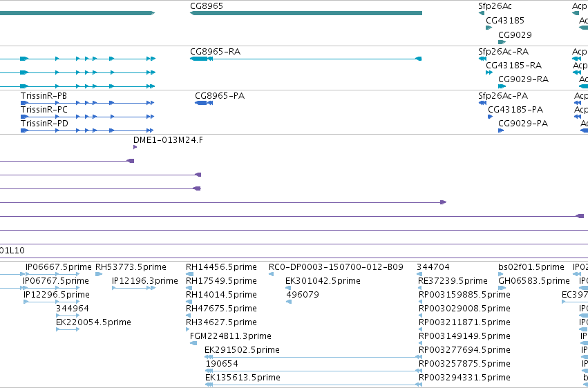The width and height of the screenshot is (588, 388).
Task: Select the CG8965-PA label
Action: pyautogui.click(x=220, y=95)
